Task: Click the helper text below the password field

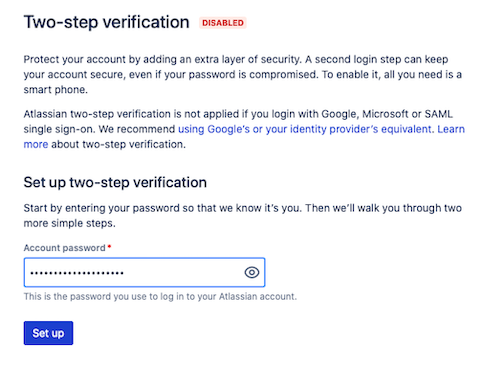Action: click(160, 296)
